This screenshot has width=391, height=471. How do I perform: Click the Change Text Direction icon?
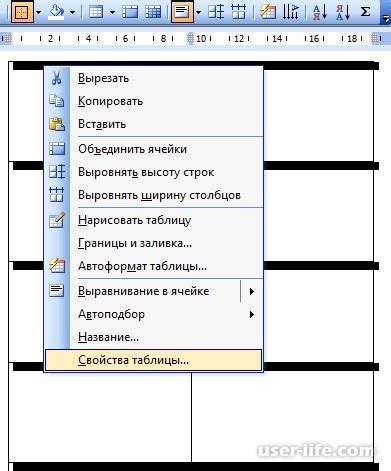click(x=290, y=12)
